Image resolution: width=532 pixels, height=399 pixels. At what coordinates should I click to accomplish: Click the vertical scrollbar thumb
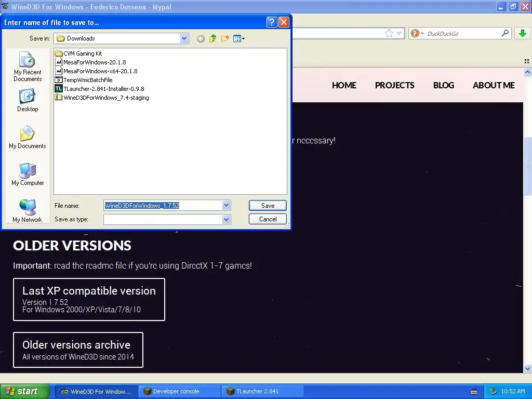(x=527, y=166)
